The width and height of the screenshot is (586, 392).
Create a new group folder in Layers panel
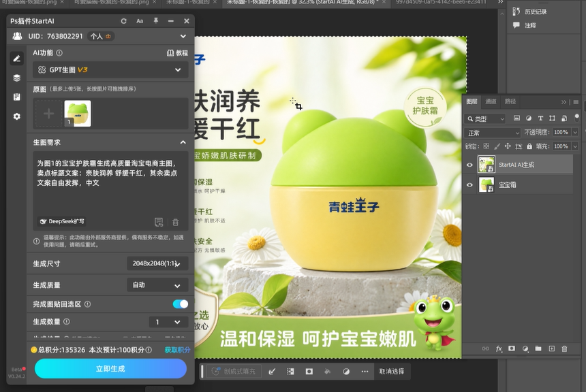[x=538, y=348]
